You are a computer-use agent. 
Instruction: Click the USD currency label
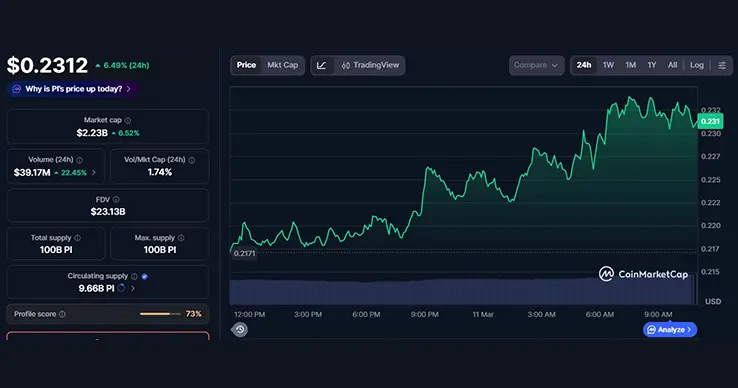[x=713, y=301]
